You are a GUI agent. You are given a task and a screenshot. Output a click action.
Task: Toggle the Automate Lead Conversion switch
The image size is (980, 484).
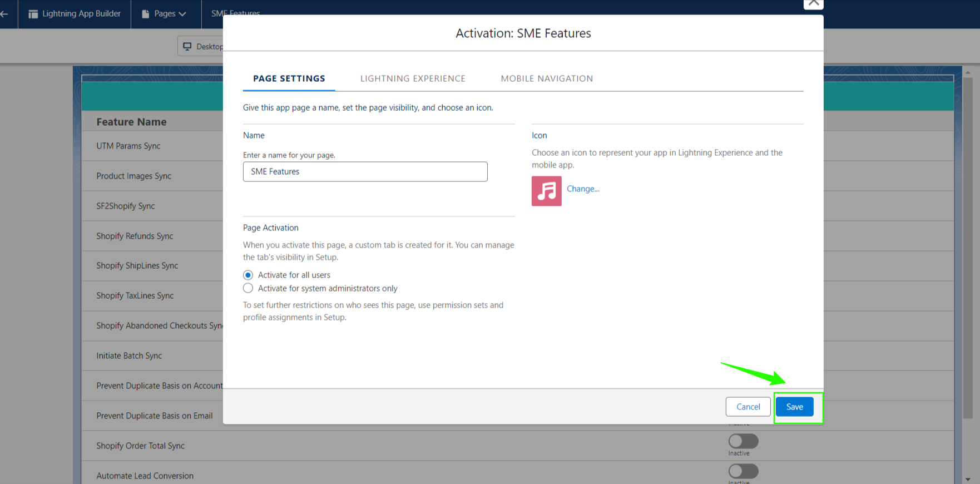pyautogui.click(x=743, y=471)
